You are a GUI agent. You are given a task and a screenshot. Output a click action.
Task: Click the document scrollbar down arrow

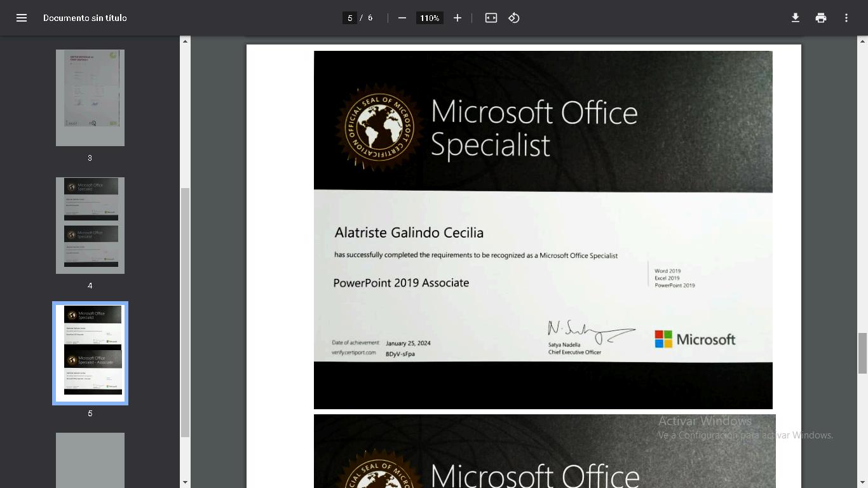coord(862,482)
